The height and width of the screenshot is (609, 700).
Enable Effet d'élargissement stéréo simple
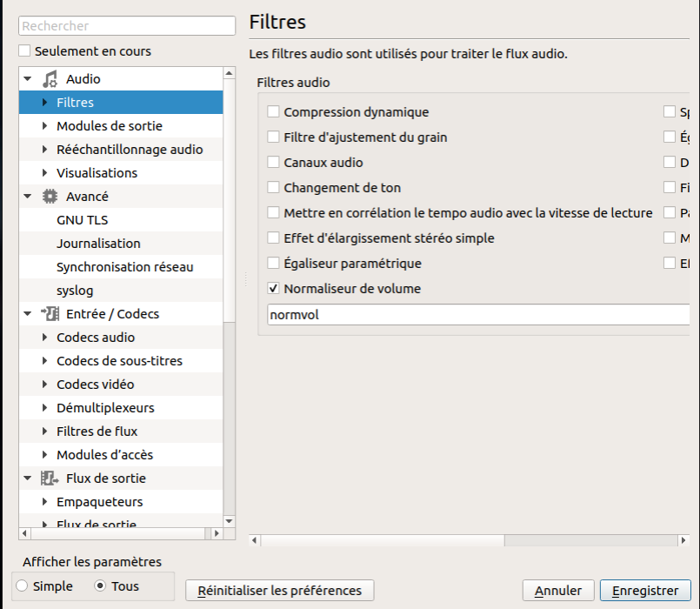pos(273,238)
